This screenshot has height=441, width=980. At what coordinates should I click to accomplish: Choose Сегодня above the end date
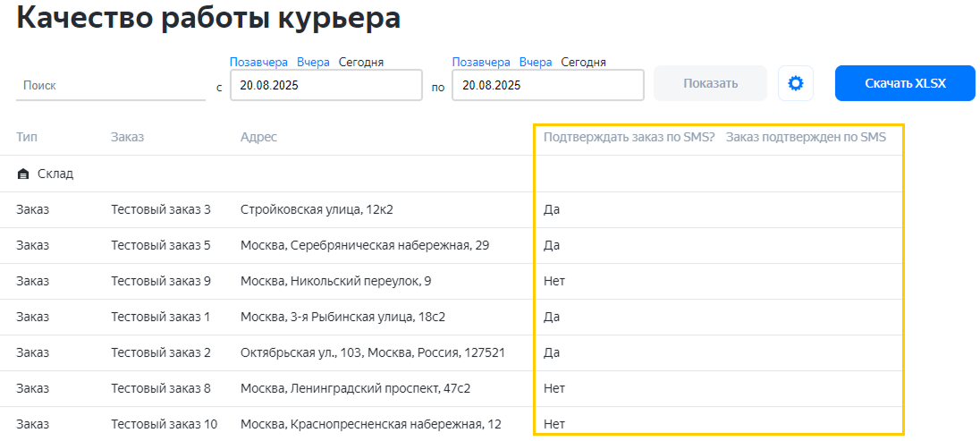583,63
